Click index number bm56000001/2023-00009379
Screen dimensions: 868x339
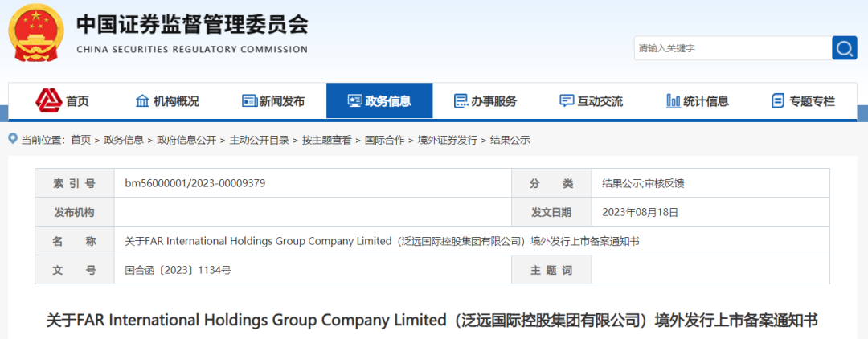(x=195, y=183)
